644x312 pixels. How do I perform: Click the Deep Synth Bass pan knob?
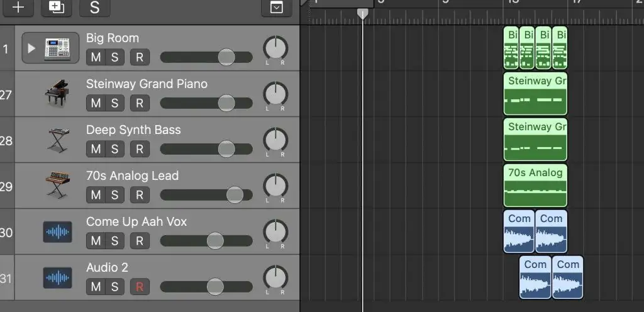click(275, 140)
